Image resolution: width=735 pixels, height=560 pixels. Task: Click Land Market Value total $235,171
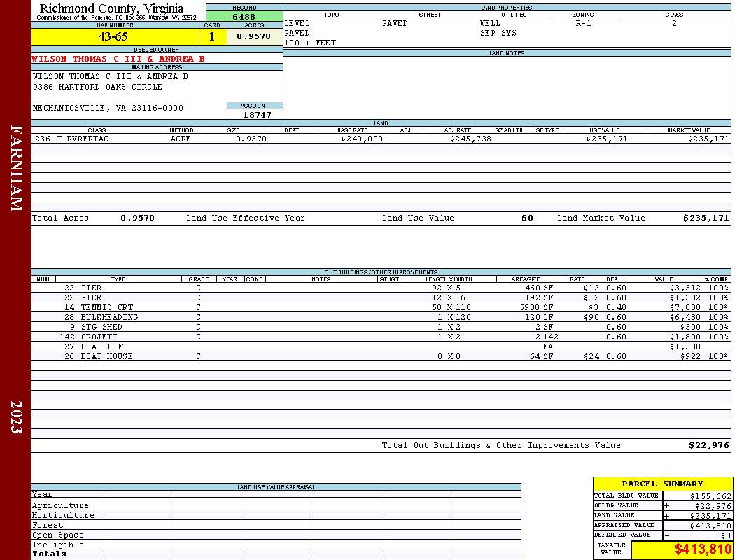pos(706,218)
